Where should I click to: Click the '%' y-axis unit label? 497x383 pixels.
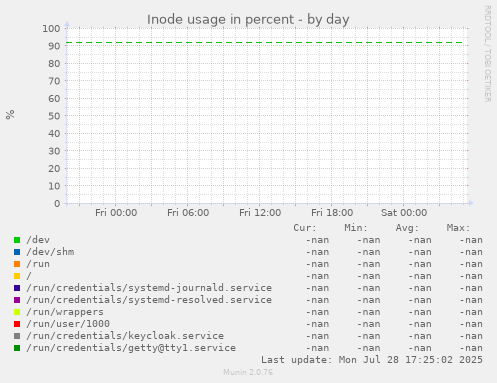point(10,115)
